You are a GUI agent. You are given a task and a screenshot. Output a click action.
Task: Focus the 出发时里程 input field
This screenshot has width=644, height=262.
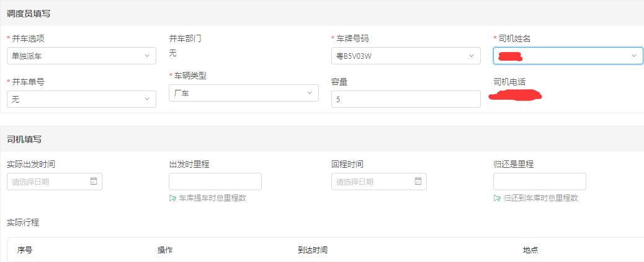pos(215,181)
